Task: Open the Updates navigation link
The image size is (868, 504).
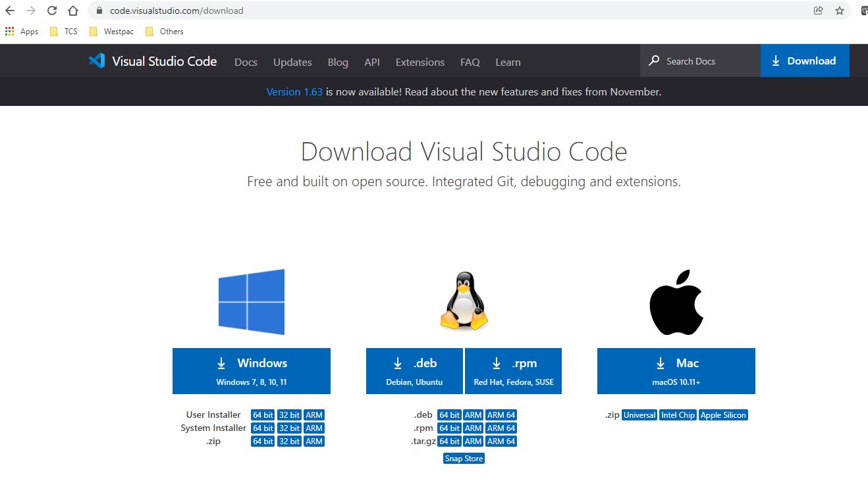Action: click(x=292, y=62)
